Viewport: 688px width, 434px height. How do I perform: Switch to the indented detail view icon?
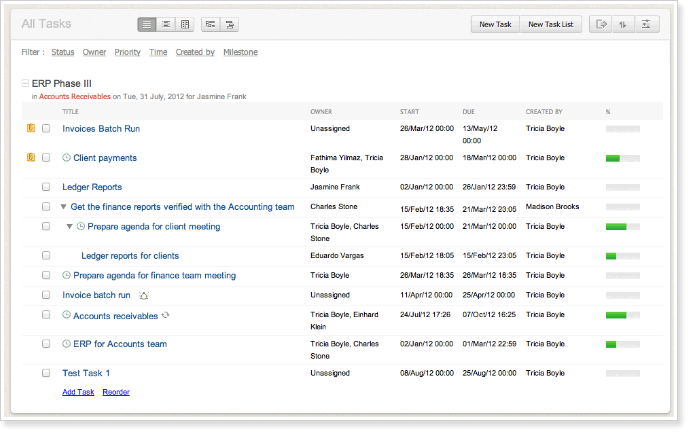tap(166, 25)
